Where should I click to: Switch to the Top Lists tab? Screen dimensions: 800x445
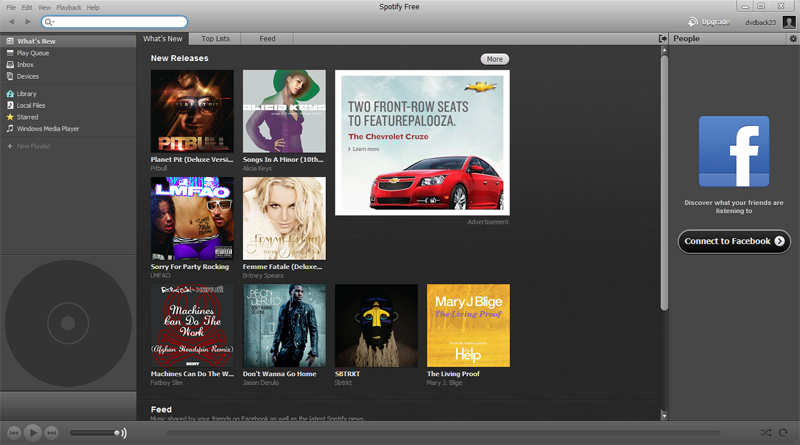click(215, 39)
